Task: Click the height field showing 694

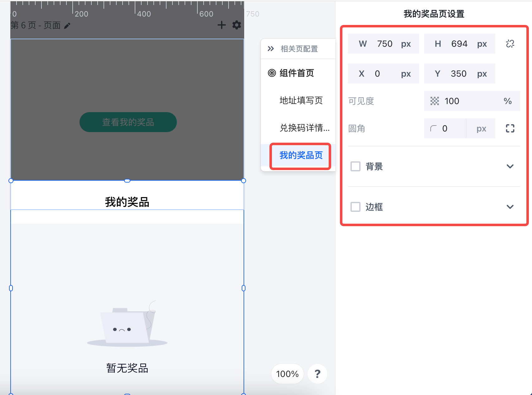Action: [x=460, y=44]
